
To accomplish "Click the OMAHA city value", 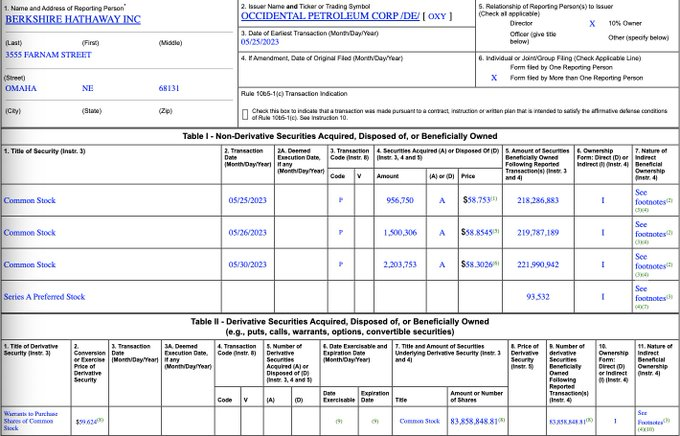I will point(21,89).
